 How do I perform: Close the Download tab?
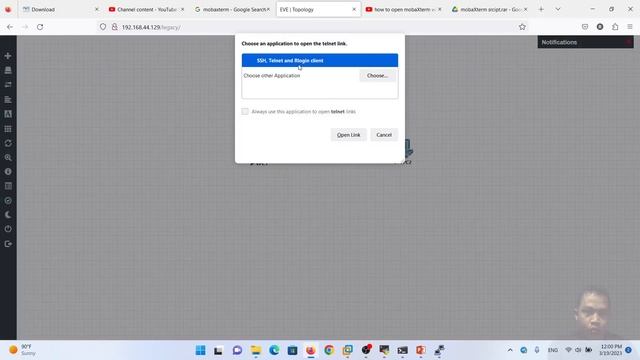coord(97,9)
